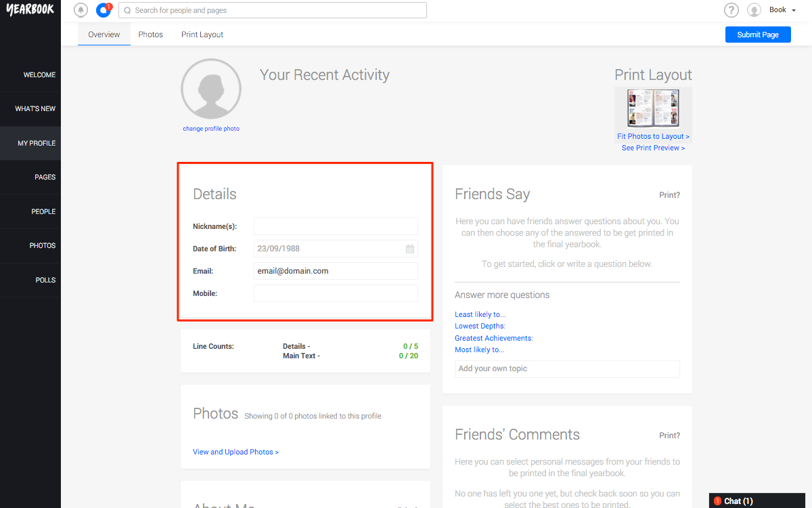The height and width of the screenshot is (508, 812).
Task: Open the Print Layout book thumbnail
Action: pos(653,108)
